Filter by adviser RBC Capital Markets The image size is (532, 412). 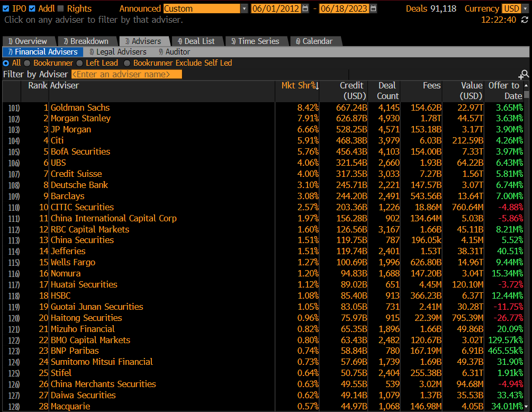[90, 229]
